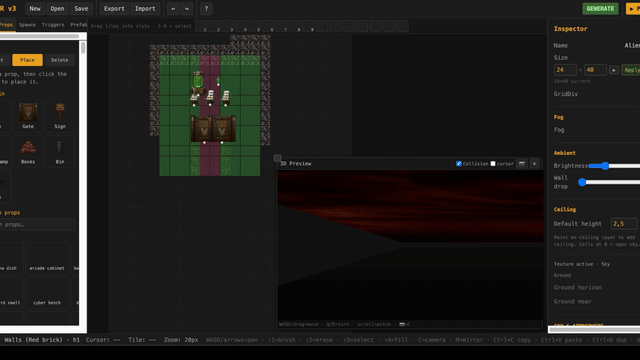This screenshot has width=640, height=360.
Task: Open the help question mark button
Action: coord(206,9)
